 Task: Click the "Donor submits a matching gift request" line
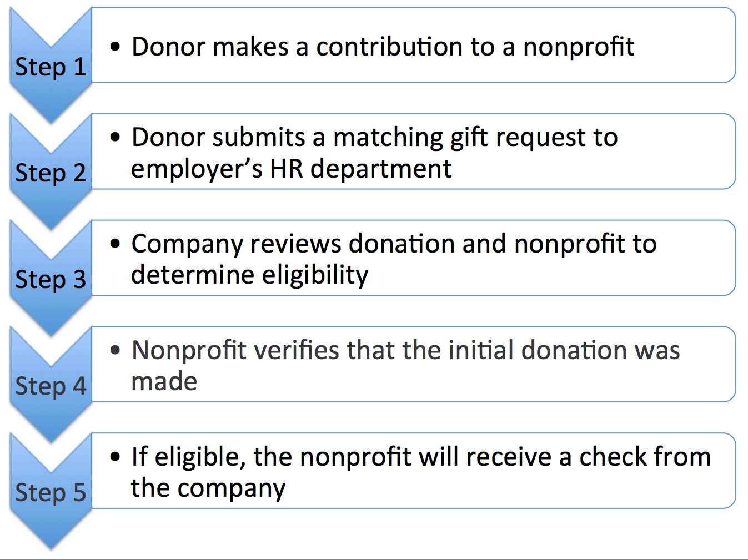tap(374, 137)
